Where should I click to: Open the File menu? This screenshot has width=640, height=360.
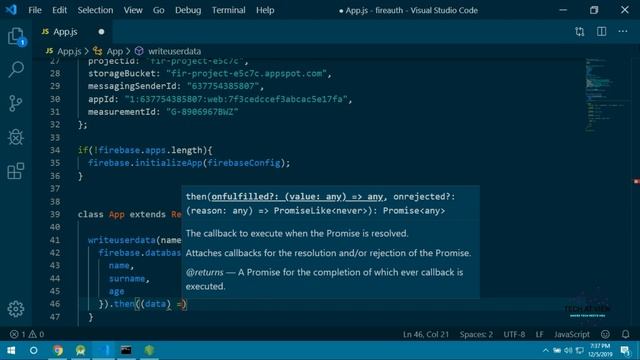[x=35, y=10]
